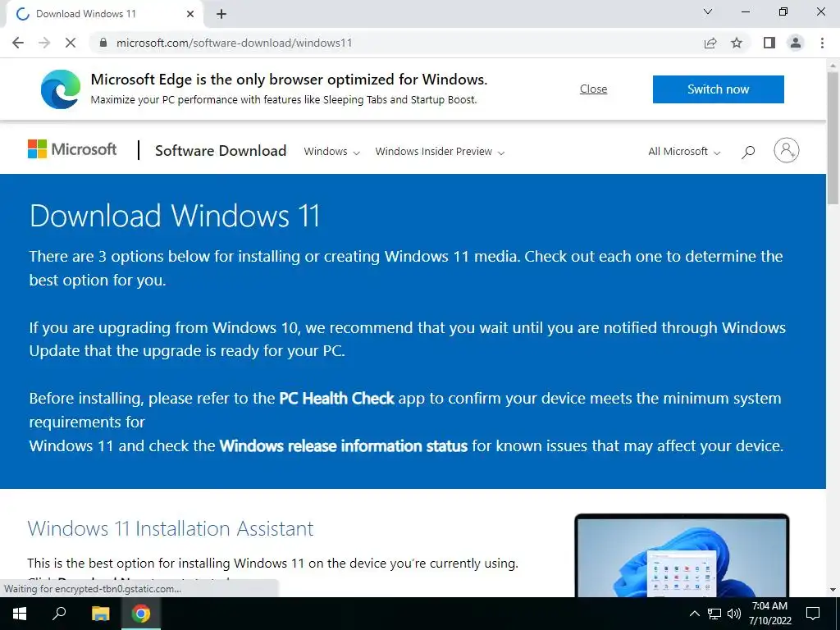Open the PC Health Check link

coord(337,399)
